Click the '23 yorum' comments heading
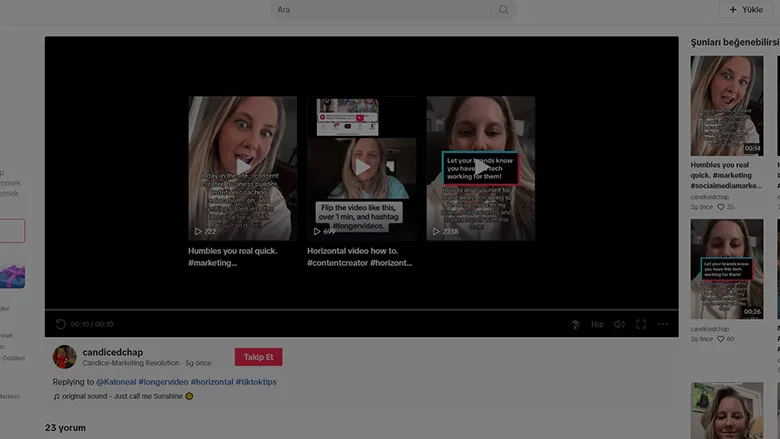Screen dimensions: 780x439 pyautogui.click(x=65, y=428)
